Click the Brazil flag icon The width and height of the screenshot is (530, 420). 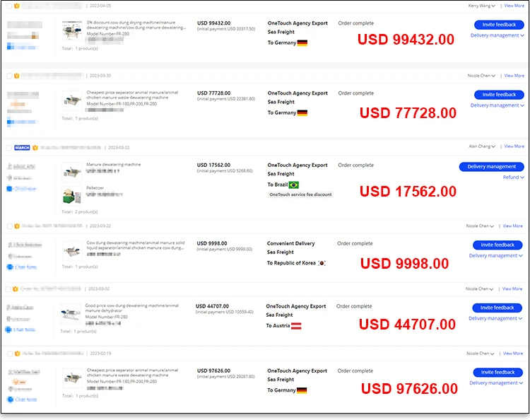(x=294, y=185)
